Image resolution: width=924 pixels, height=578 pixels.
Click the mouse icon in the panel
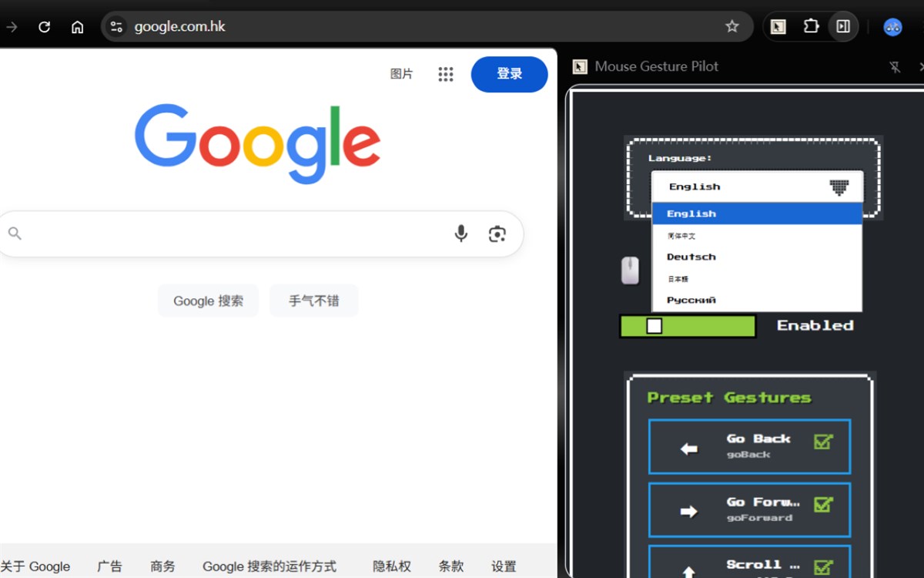[x=630, y=271]
